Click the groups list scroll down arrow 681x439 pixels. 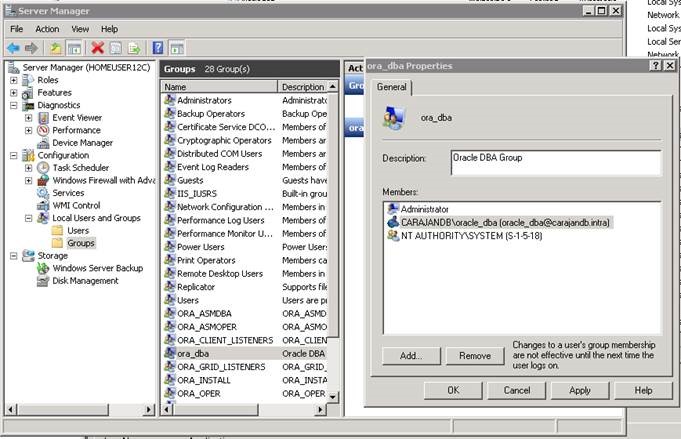333,396
